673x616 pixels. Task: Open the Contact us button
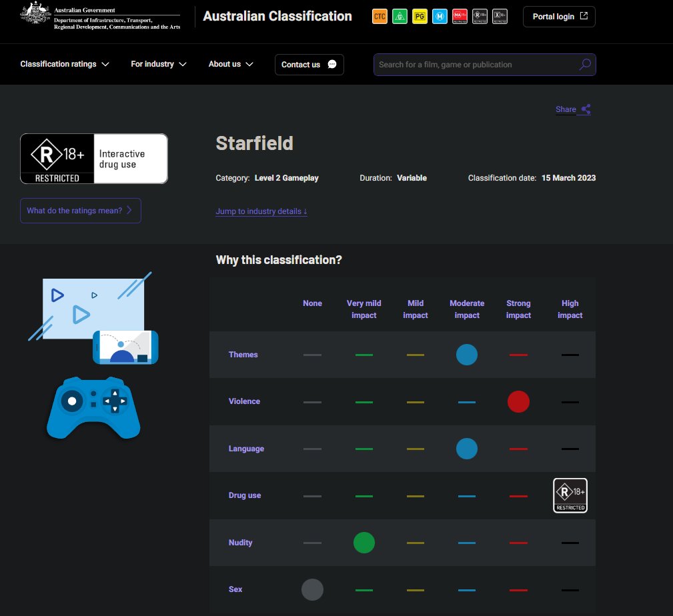[309, 65]
